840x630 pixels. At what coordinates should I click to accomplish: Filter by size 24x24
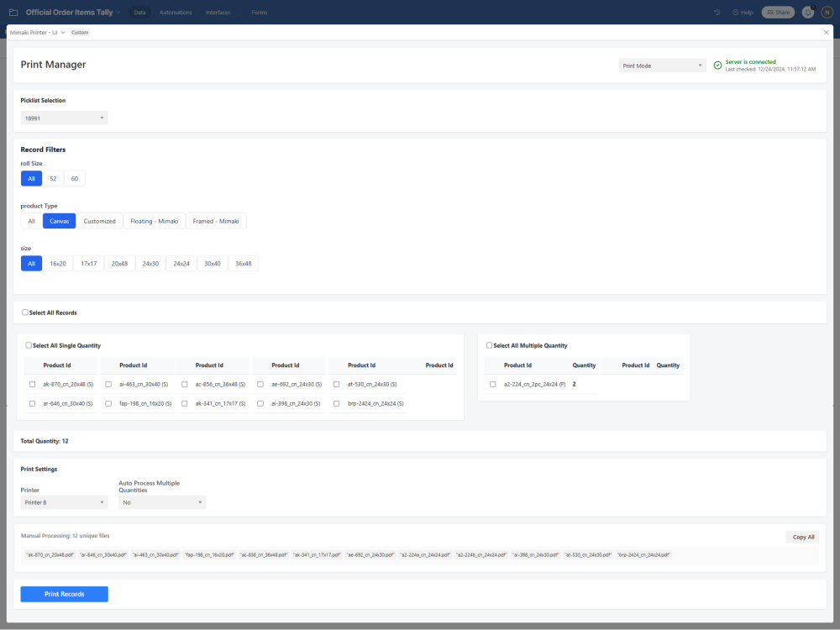tap(181, 263)
